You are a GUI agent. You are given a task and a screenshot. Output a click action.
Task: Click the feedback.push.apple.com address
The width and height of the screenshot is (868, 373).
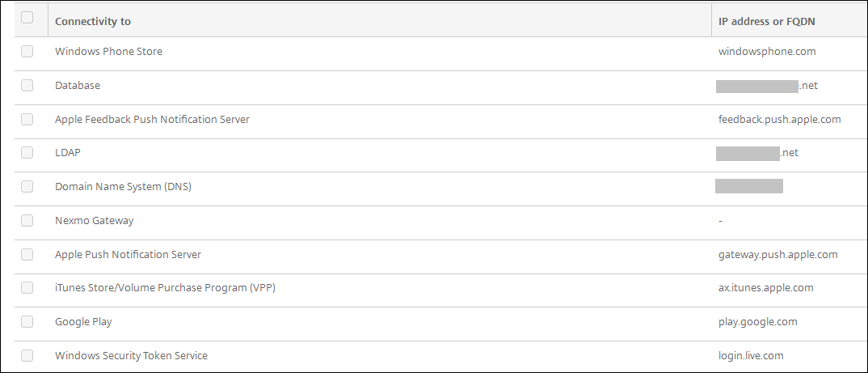click(x=779, y=120)
